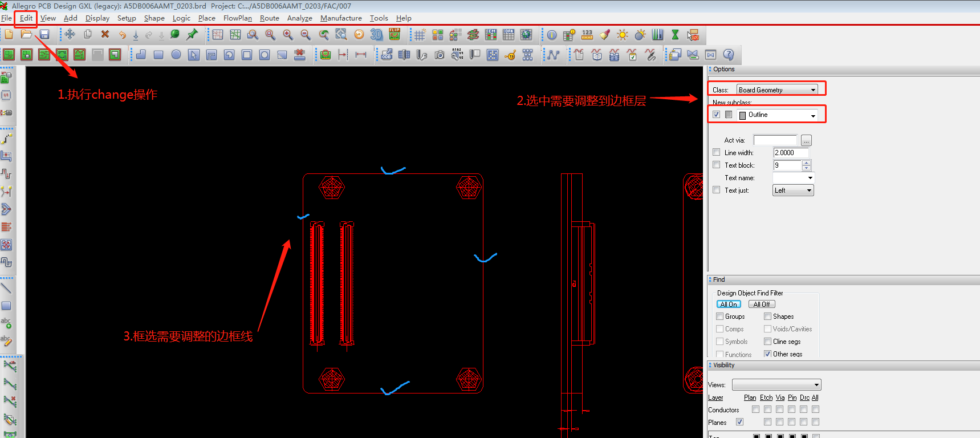The height and width of the screenshot is (438, 980).
Task: Click the red X Delete icon
Action: [105, 35]
